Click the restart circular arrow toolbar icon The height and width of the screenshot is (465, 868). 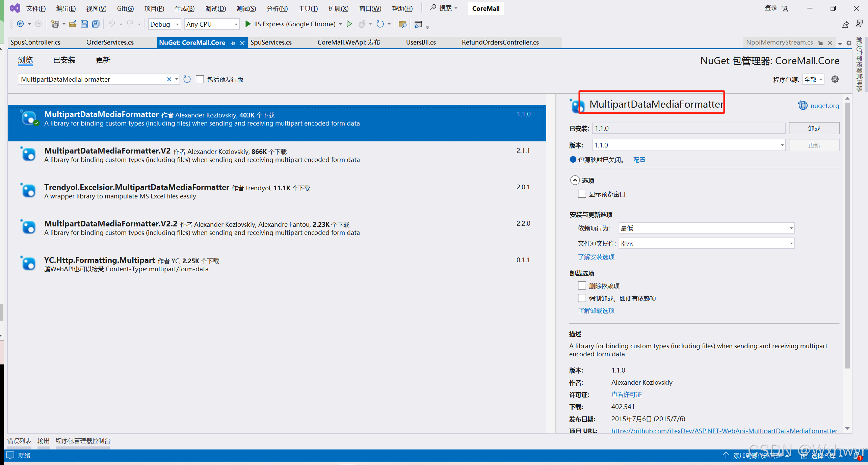(380, 24)
